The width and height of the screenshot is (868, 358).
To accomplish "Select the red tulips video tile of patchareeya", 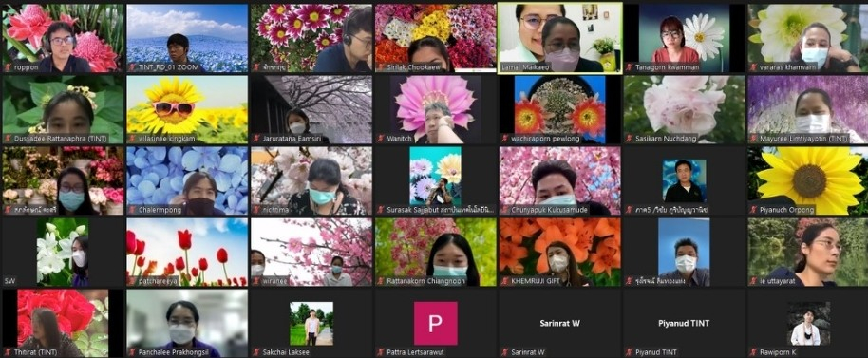I will (187, 252).
